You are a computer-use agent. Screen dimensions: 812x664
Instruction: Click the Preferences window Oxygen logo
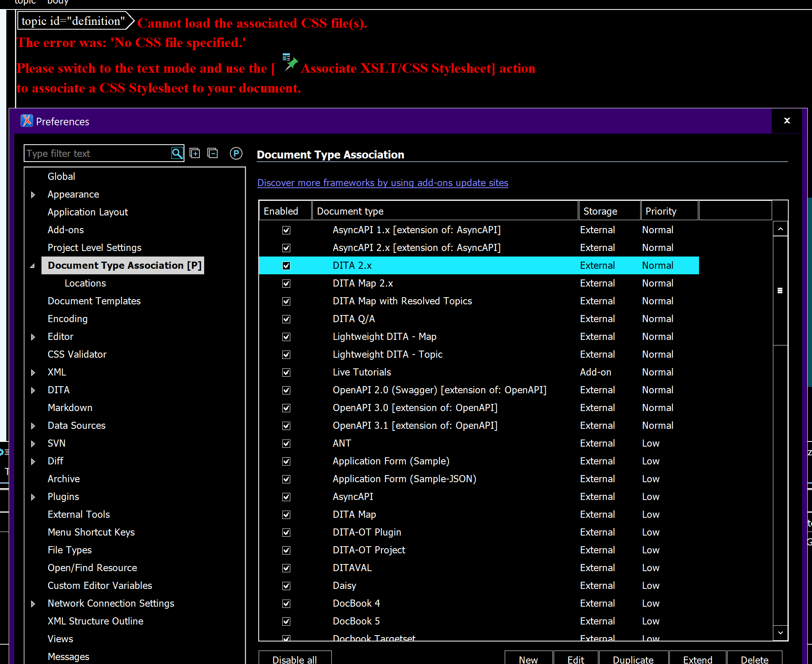click(27, 121)
